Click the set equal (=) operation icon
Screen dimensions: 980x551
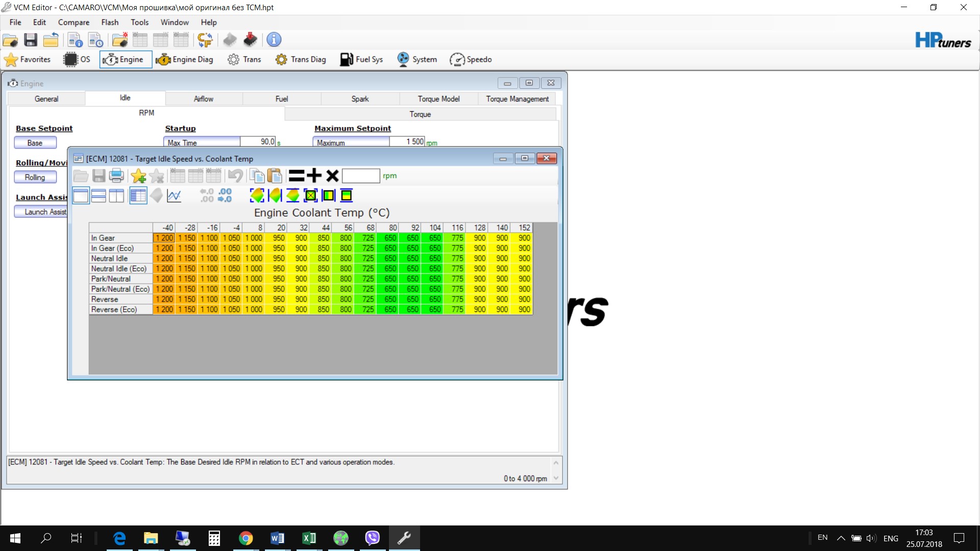tap(296, 176)
